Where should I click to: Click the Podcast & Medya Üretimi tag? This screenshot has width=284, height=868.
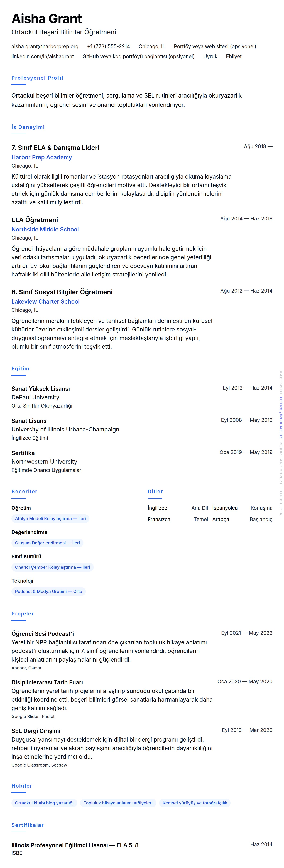pyautogui.click(x=48, y=591)
